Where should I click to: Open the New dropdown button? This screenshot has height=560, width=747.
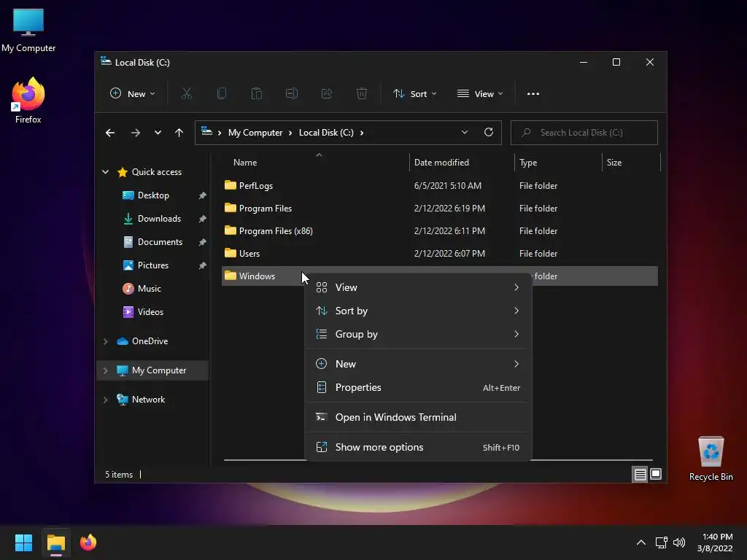[133, 94]
